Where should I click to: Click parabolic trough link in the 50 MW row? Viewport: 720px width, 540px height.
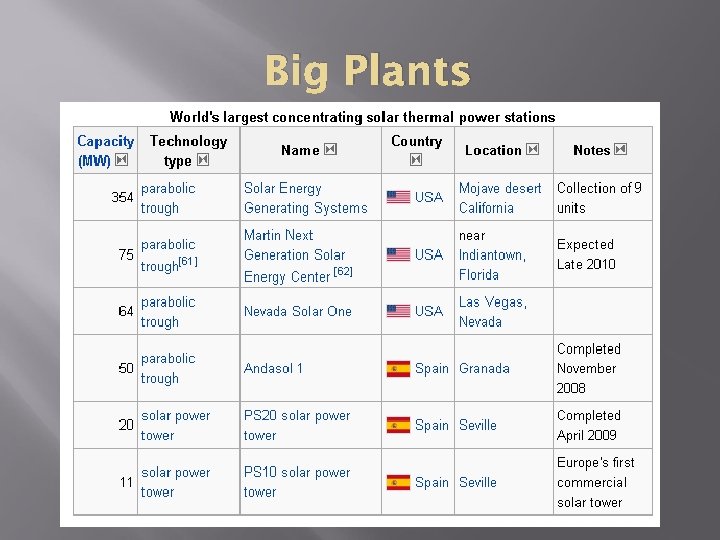pyautogui.click(x=168, y=368)
